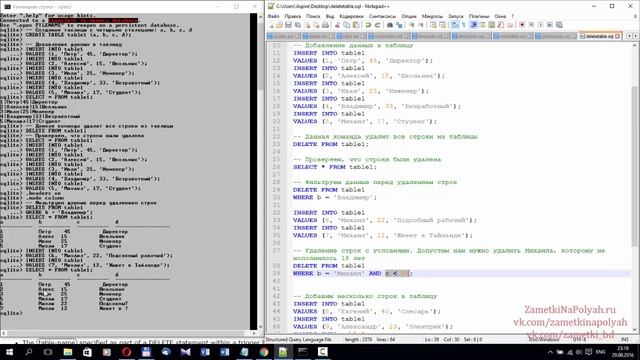This screenshot has width=640, height=360.
Task: Click the Copy toolbar icon
Action: [x=347, y=25]
